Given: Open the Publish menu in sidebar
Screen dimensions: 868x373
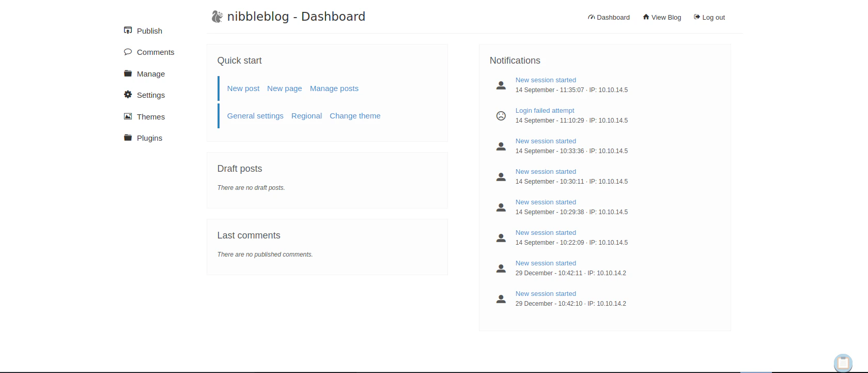Looking at the screenshot, I should click(x=149, y=31).
